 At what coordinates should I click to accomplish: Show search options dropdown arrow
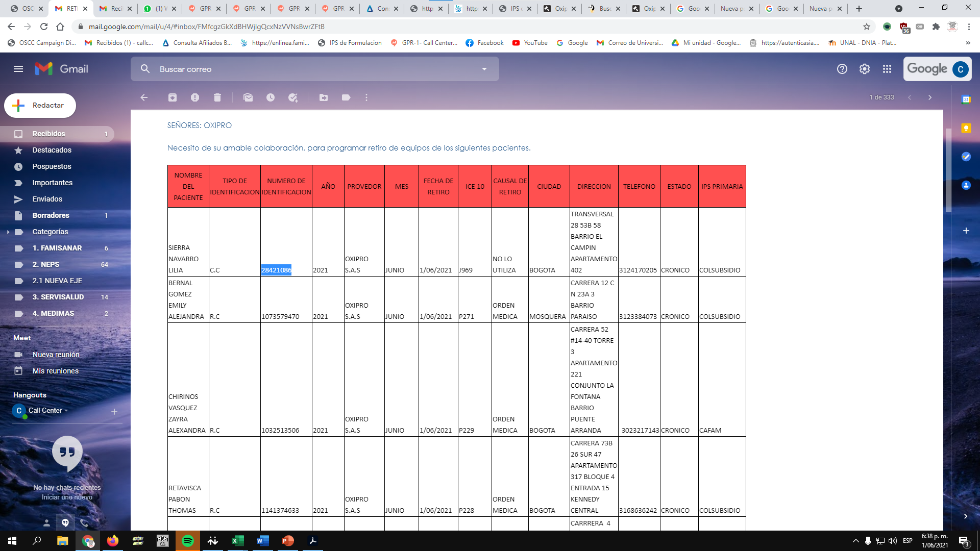(x=484, y=69)
